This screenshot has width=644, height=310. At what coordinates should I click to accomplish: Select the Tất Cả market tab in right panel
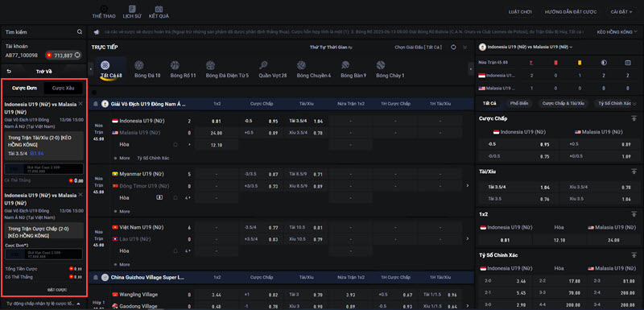489,104
